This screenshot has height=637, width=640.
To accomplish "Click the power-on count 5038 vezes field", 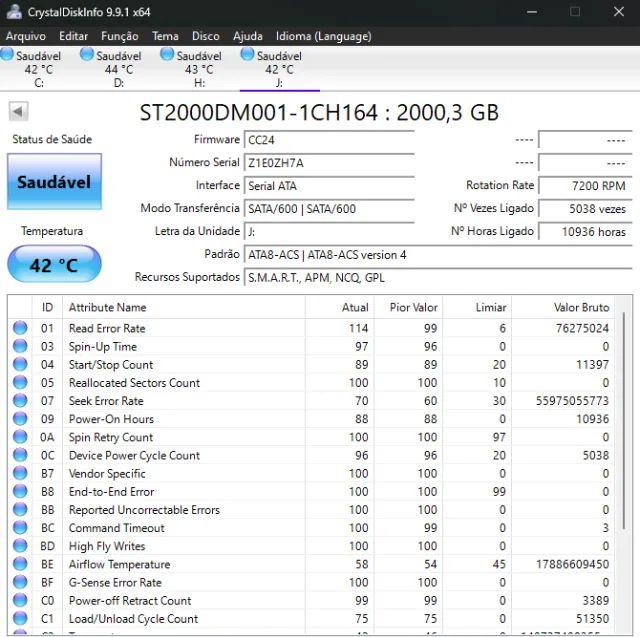I will [x=585, y=209].
